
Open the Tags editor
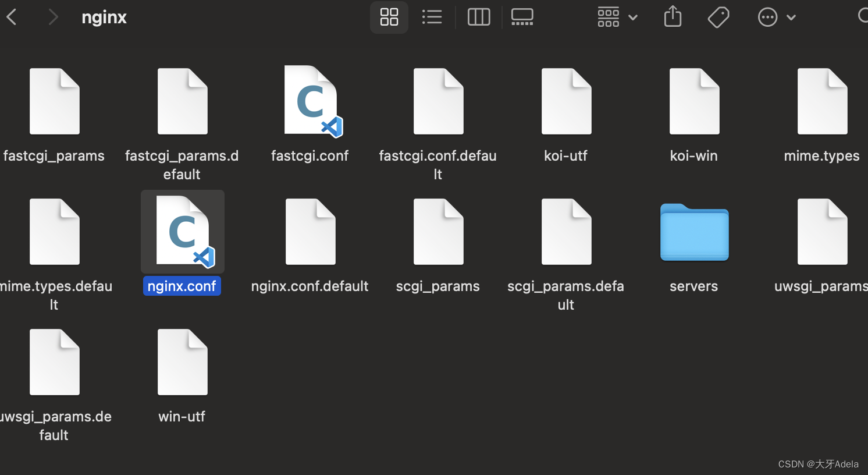pos(718,17)
